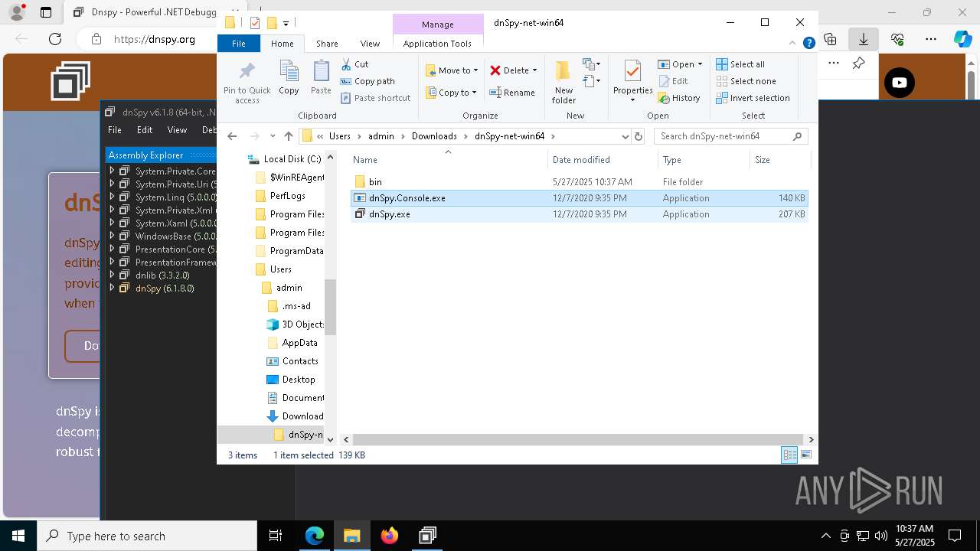Open dnSpy File menu
The width and height of the screenshot is (980, 551).
[115, 130]
